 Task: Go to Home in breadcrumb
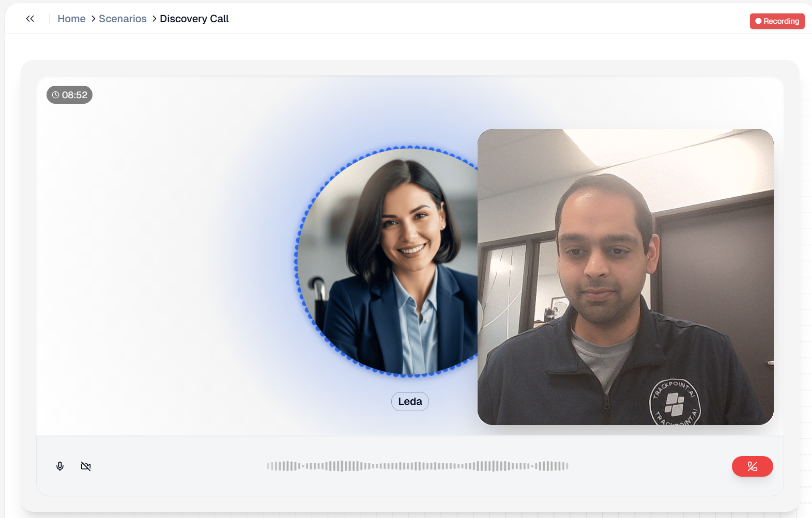(x=71, y=19)
